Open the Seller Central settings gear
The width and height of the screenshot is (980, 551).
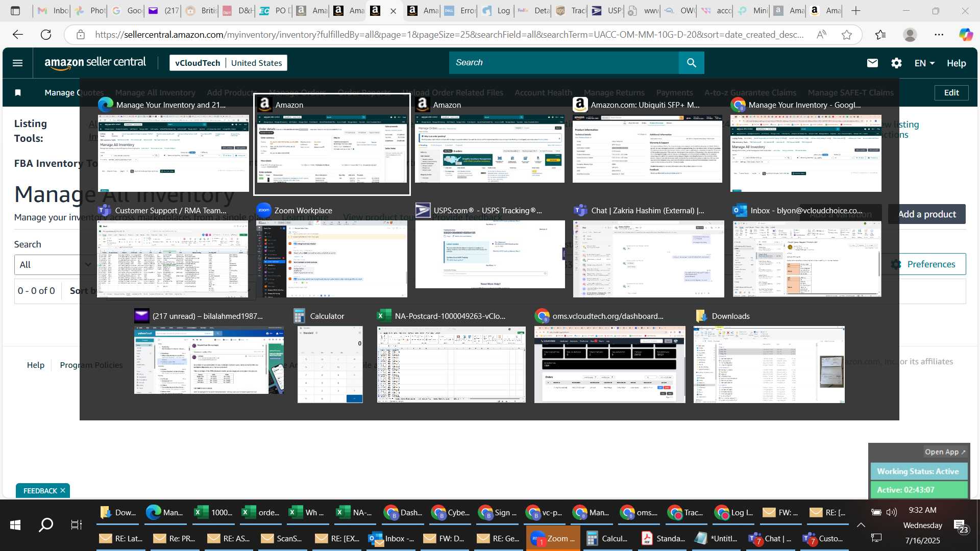896,63
